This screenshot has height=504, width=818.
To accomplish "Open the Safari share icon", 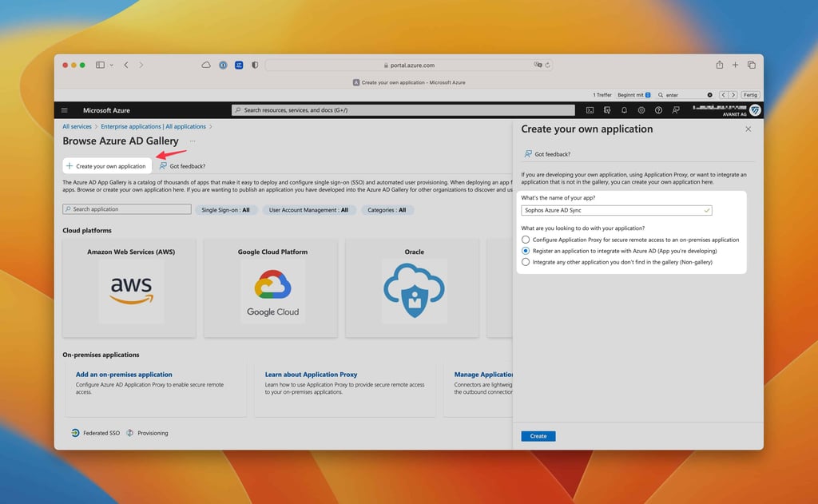I will pyautogui.click(x=720, y=65).
